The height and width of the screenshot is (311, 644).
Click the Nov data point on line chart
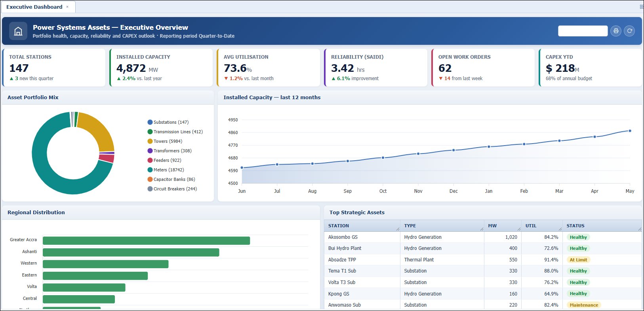click(418, 154)
